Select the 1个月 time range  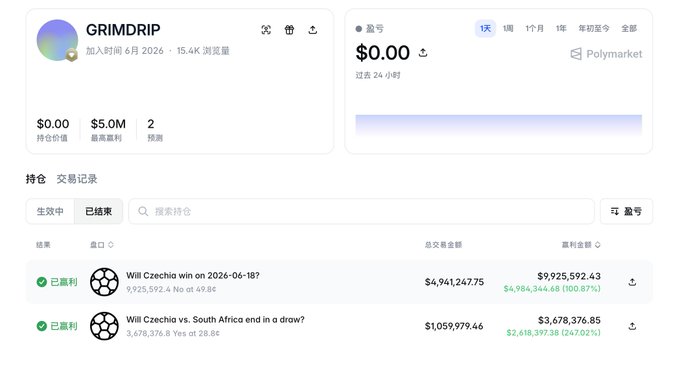click(534, 29)
